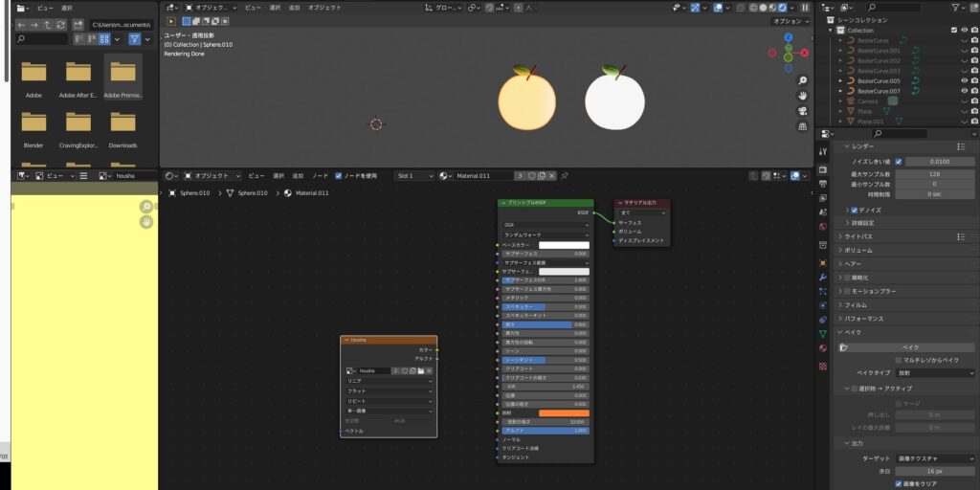
Task: Click the pin icon beside material name
Action: tap(565, 176)
